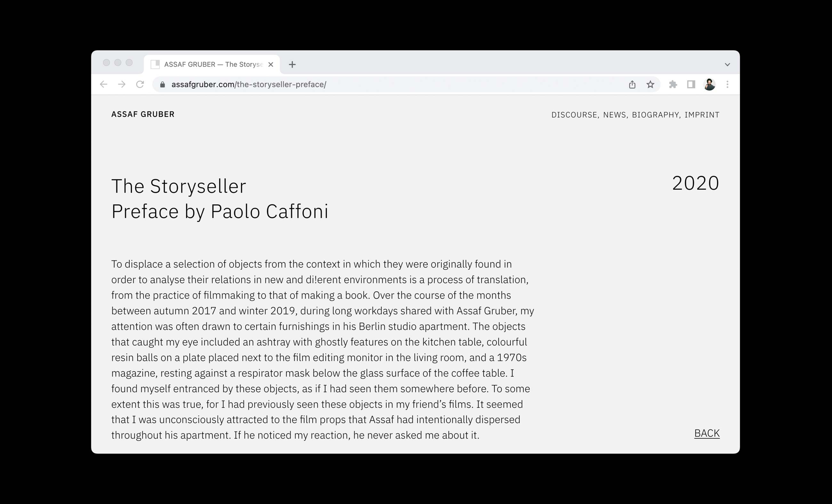Bookmark this page with the star
The height and width of the screenshot is (504, 832).
pos(650,84)
